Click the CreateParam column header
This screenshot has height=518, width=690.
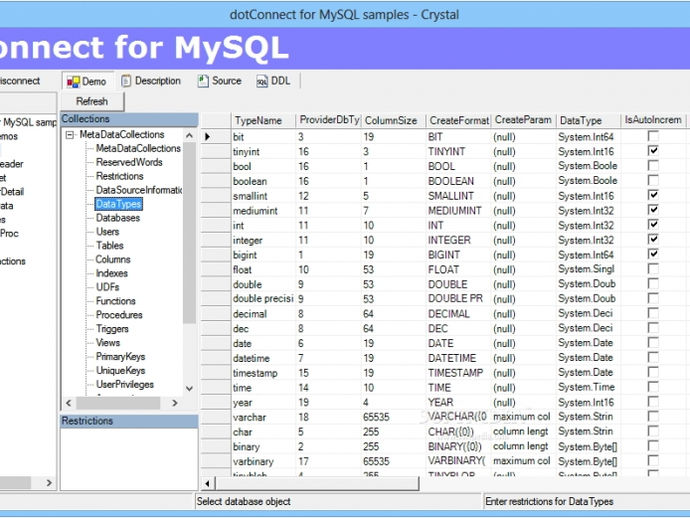coord(523,121)
